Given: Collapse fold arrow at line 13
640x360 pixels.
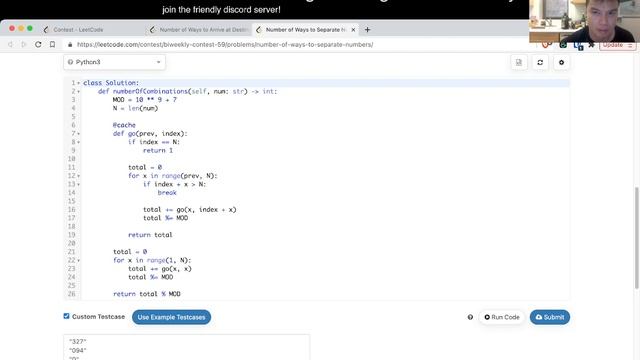Looking at the screenshot, I should [x=79, y=184].
